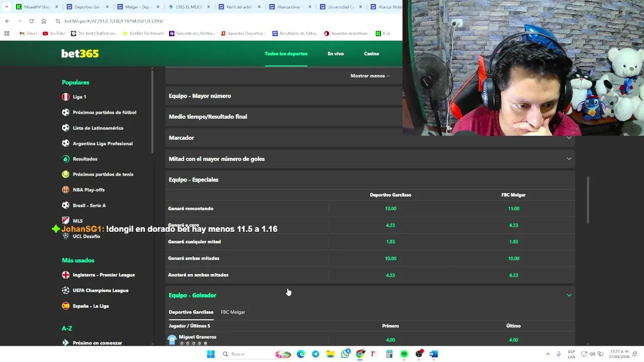Open Microsoft Word from taskbar
Viewport: 644px width, 362px height.
(x=434, y=354)
